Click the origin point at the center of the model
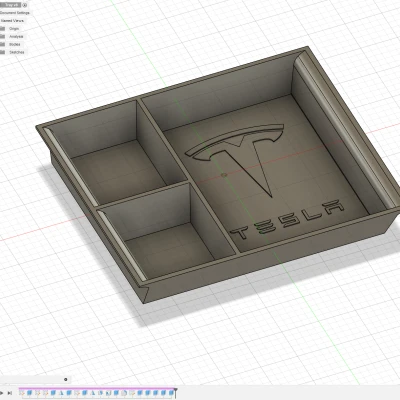 tap(224, 174)
